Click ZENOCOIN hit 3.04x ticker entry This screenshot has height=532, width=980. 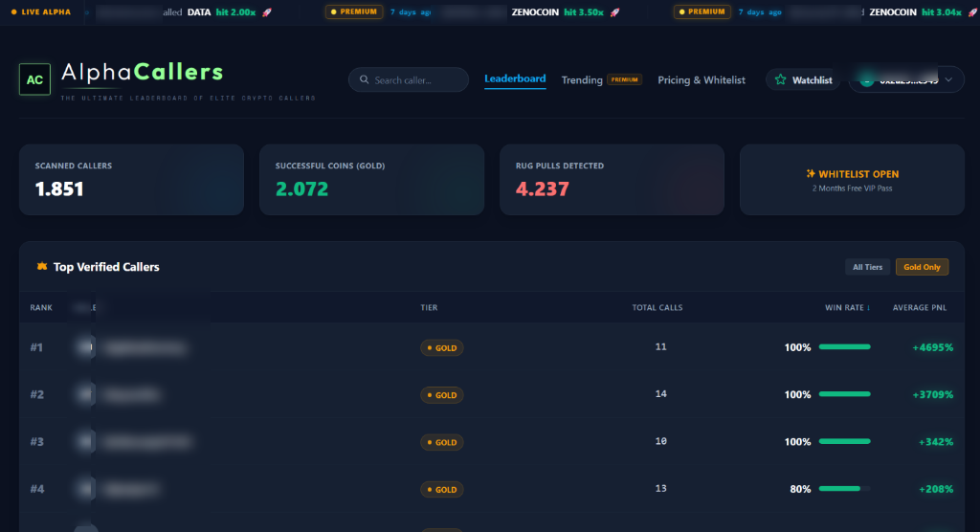(x=915, y=11)
